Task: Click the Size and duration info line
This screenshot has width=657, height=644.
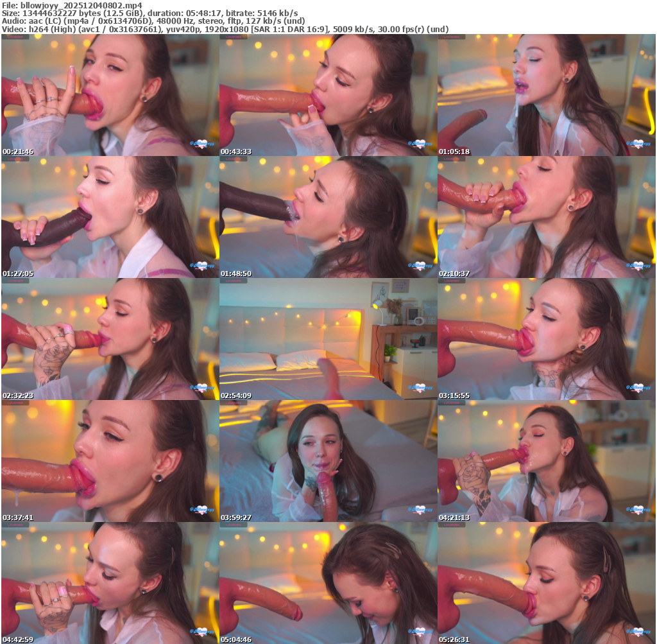Action: tap(150, 13)
